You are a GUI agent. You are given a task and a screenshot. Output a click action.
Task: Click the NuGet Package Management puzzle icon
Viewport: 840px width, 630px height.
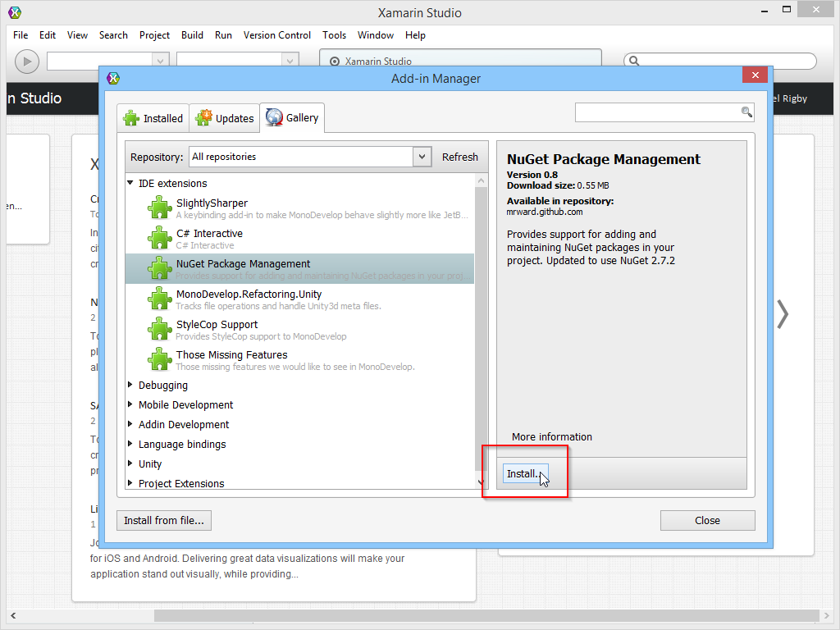160,268
